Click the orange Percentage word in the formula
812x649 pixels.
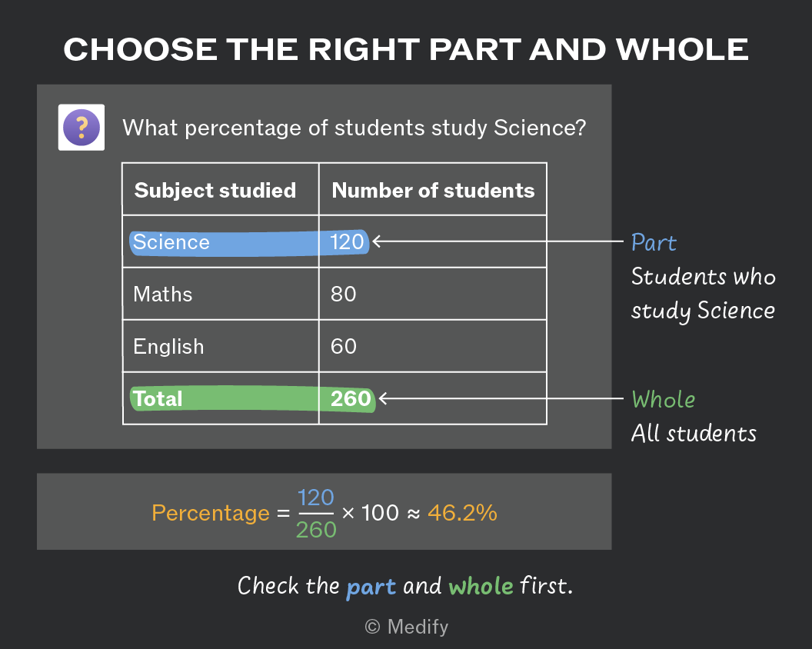[211, 514]
